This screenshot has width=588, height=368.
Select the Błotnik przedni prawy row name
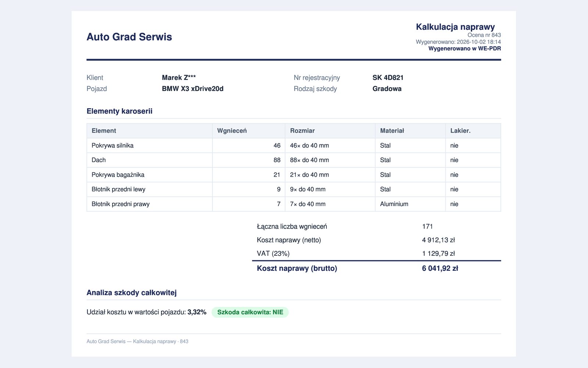[x=121, y=204]
